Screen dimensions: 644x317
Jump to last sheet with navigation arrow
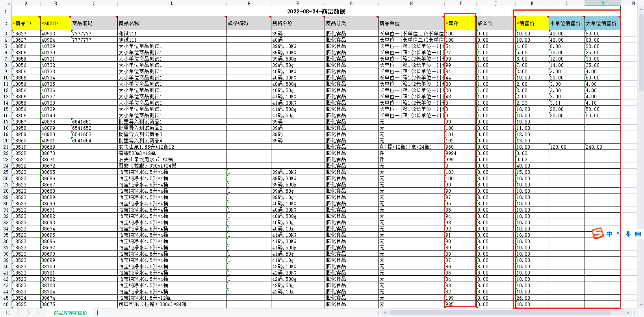(38, 313)
